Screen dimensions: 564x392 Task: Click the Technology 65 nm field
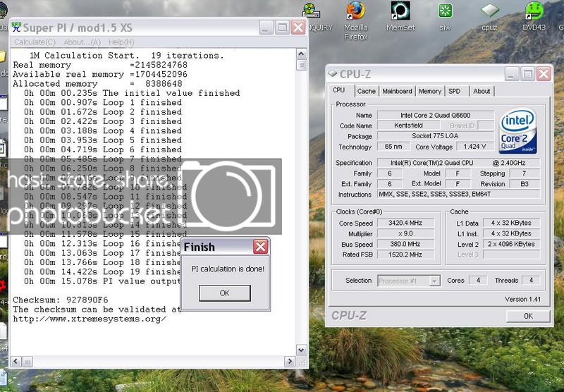(393, 147)
